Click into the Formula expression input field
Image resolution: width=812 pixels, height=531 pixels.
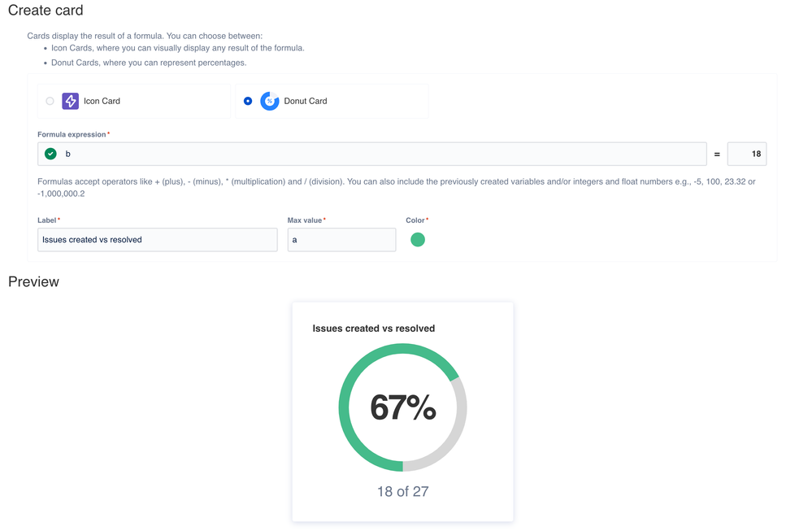371,154
